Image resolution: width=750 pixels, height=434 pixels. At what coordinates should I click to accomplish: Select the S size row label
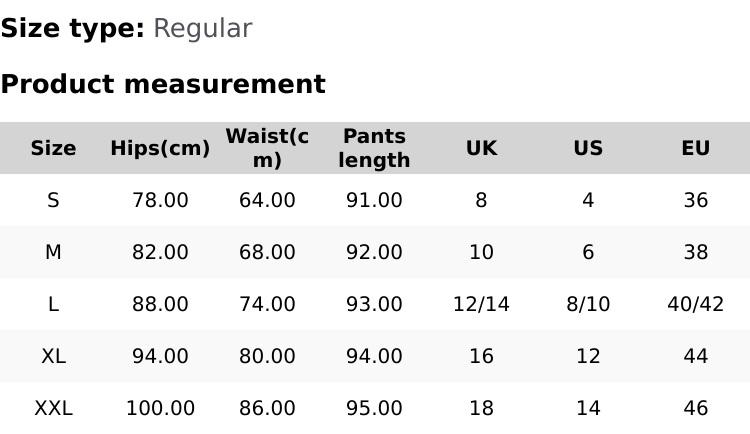click(53, 200)
